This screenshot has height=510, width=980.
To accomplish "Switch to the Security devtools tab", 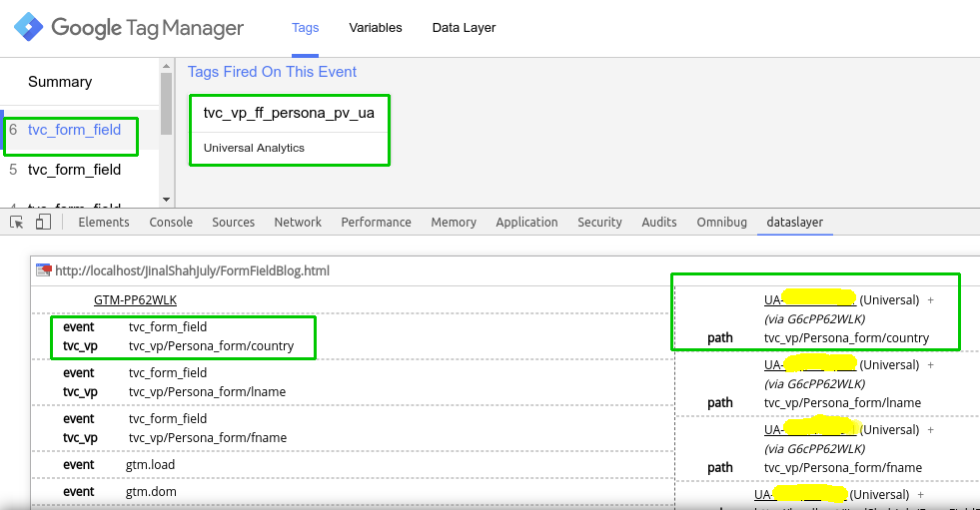I will 599,223.
